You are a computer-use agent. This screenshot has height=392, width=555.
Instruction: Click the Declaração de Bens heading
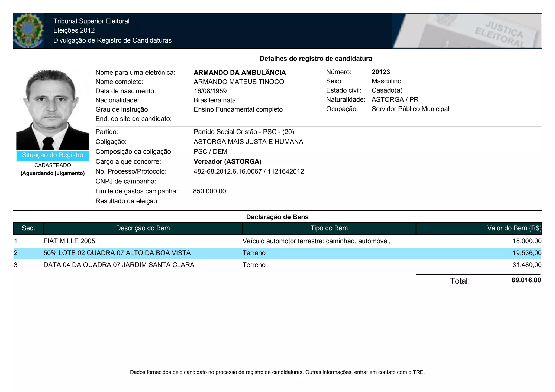coord(277,217)
